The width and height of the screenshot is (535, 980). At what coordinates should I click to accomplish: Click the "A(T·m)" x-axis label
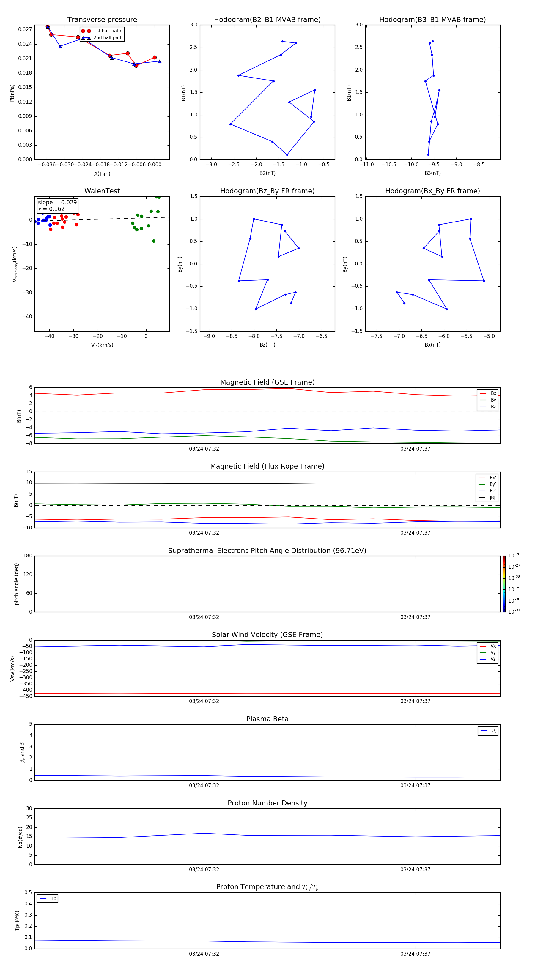click(102, 174)
